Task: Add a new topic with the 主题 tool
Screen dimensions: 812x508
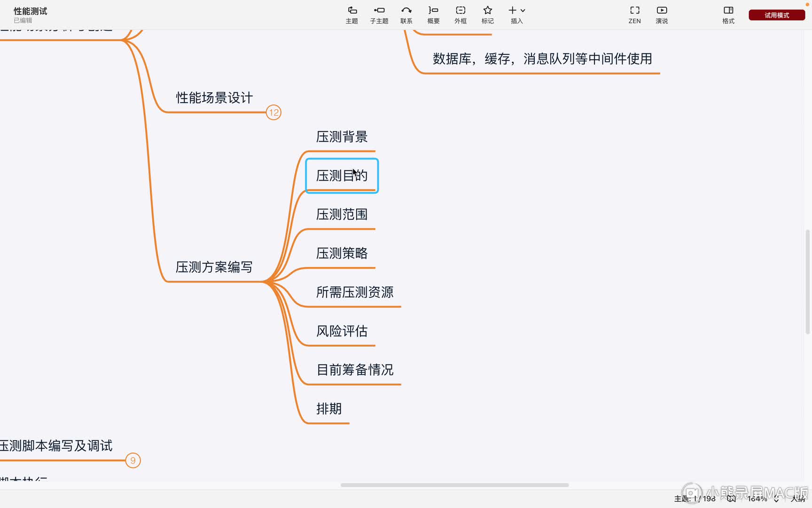Action: click(351, 15)
